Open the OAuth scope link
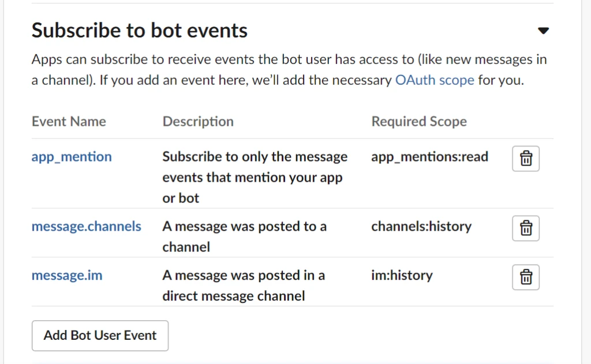The height and width of the screenshot is (364, 591). click(x=435, y=80)
